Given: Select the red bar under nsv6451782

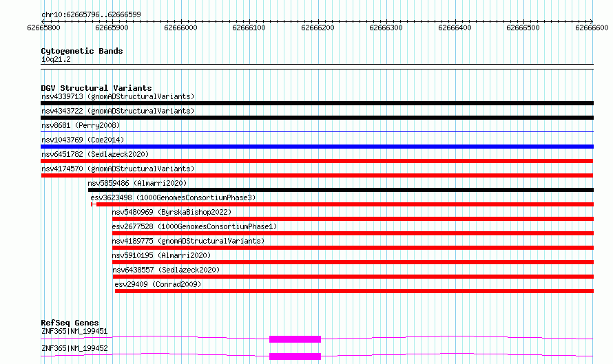Looking at the screenshot, I should pos(317,161).
